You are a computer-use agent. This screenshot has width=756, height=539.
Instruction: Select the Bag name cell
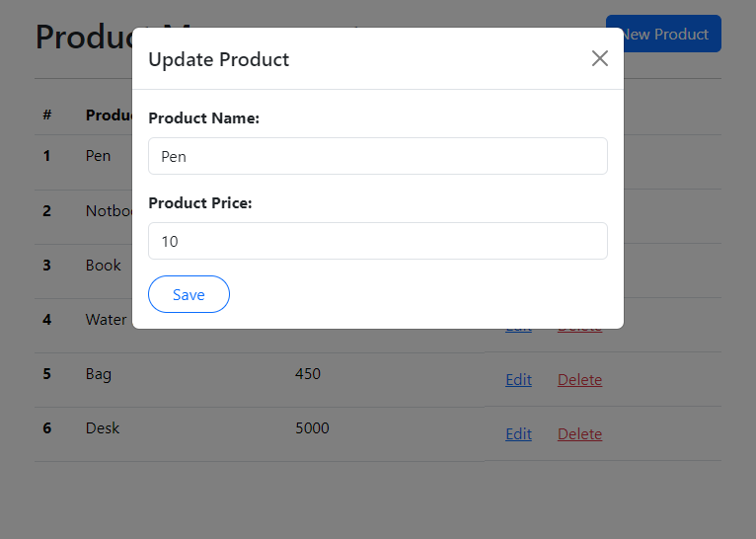pos(99,374)
